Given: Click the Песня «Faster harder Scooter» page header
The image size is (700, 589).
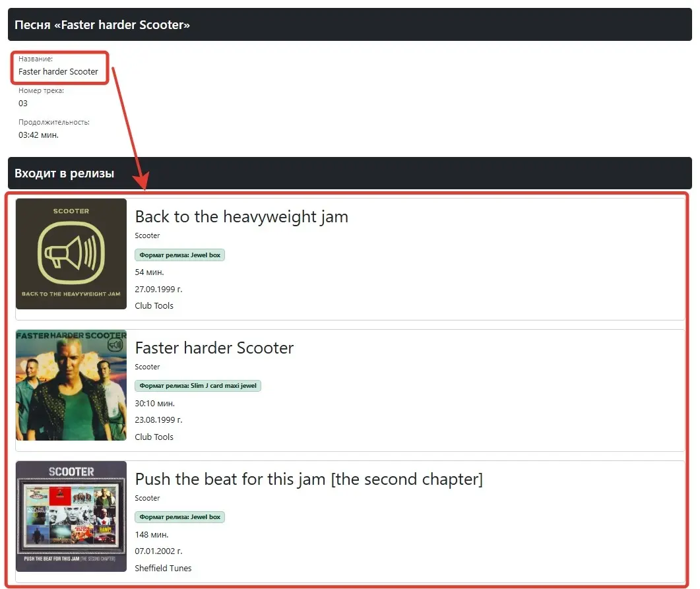Looking at the screenshot, I should click(x=350, y=24).
